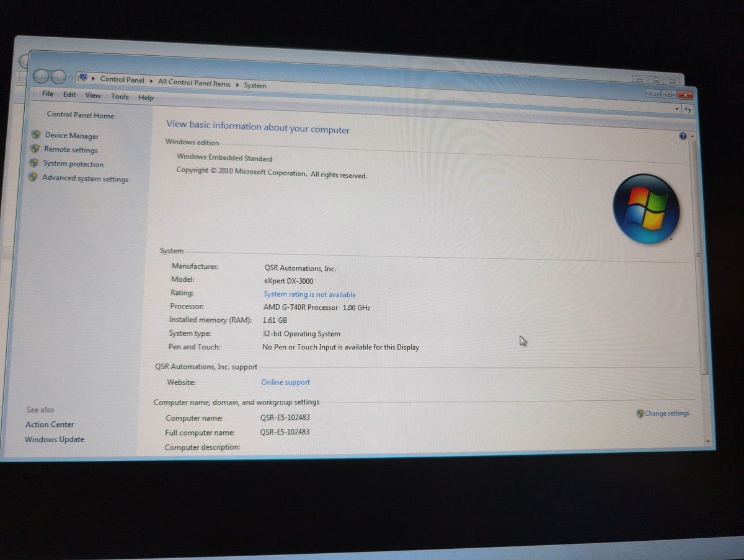The height and width of the screenshot is (560, 744).
Task: Open the View menu
Action: click(93, 95)
